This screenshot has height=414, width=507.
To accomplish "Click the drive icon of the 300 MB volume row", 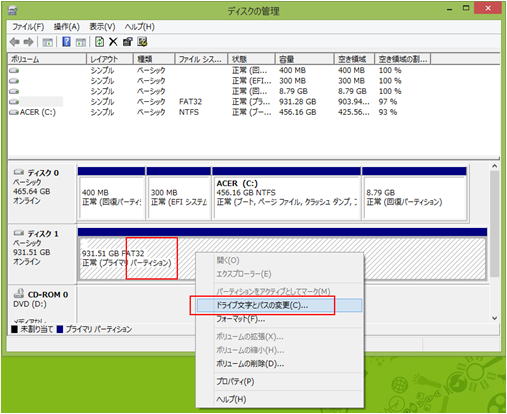I will point(14,81).
